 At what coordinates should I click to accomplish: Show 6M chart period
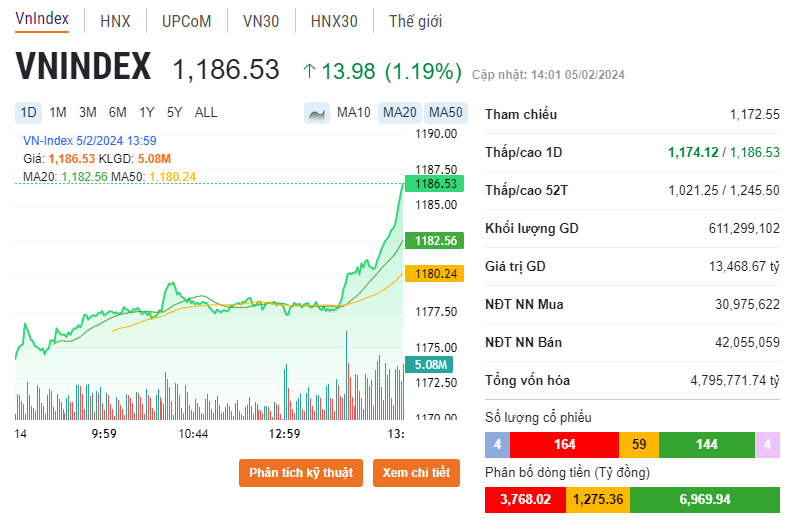[117, 112]
